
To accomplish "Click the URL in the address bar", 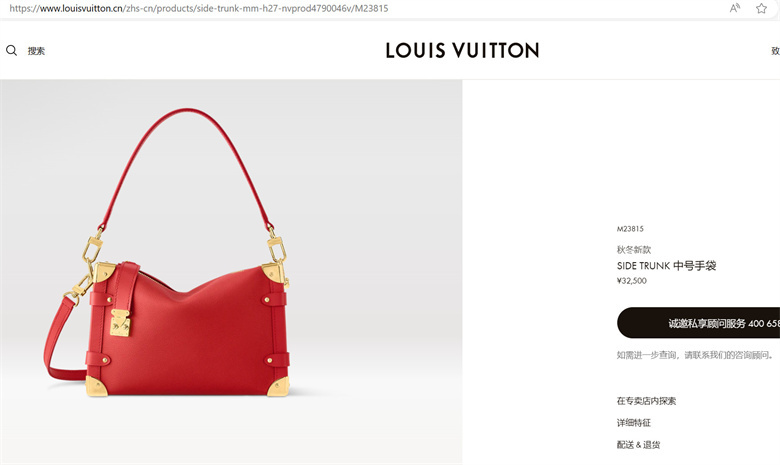I will click(199, 8).
